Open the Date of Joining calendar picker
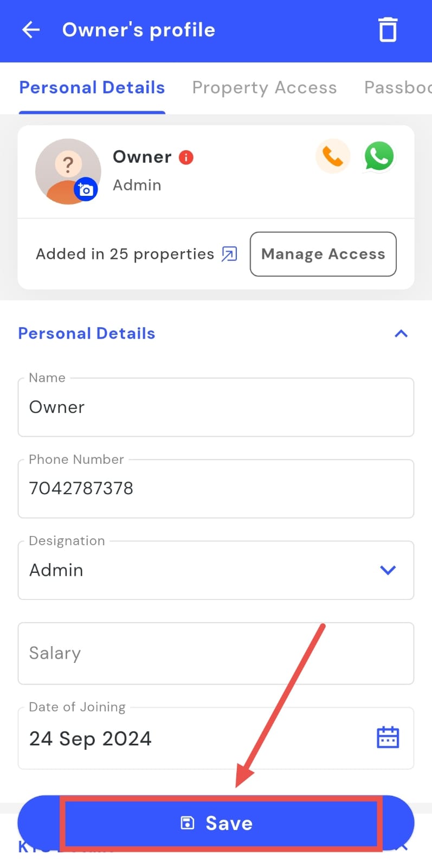This screenshot has width=432, height=868. point(388,738)
